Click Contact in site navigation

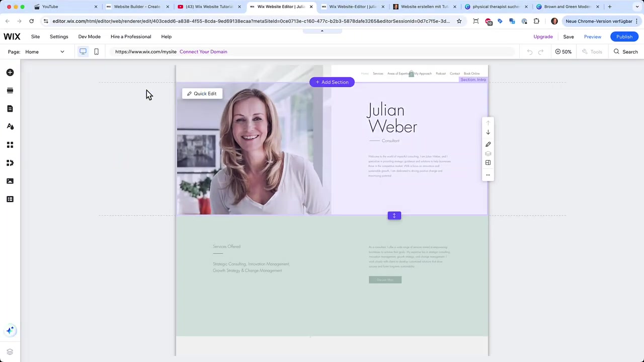point(455,73)
